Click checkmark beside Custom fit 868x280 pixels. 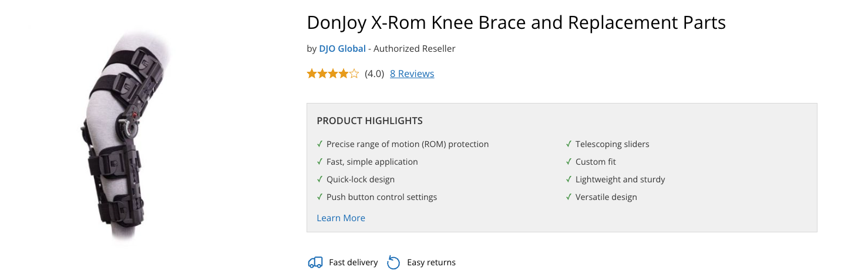coord(568,162)
